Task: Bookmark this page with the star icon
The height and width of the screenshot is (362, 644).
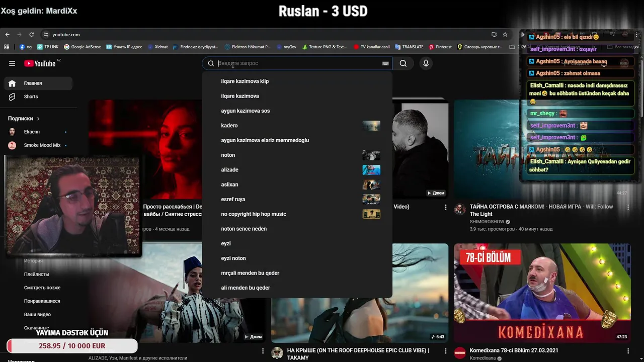Action: (505, 35)
